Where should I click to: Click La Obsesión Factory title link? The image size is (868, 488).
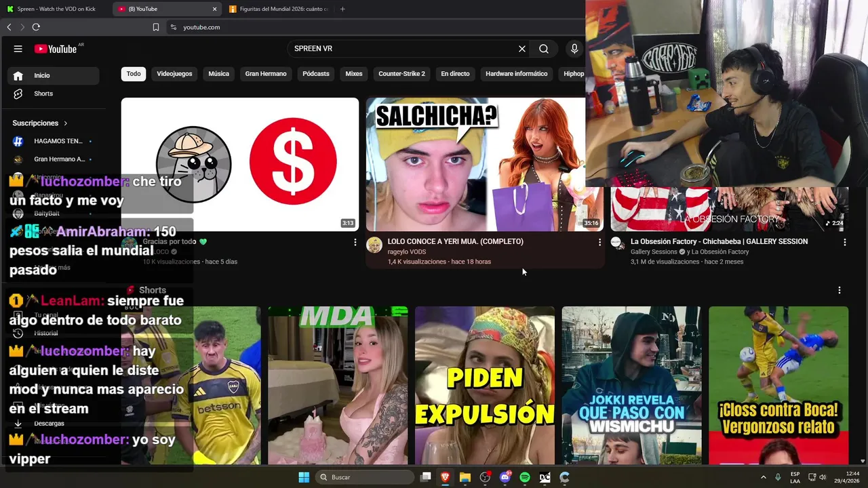719,241
